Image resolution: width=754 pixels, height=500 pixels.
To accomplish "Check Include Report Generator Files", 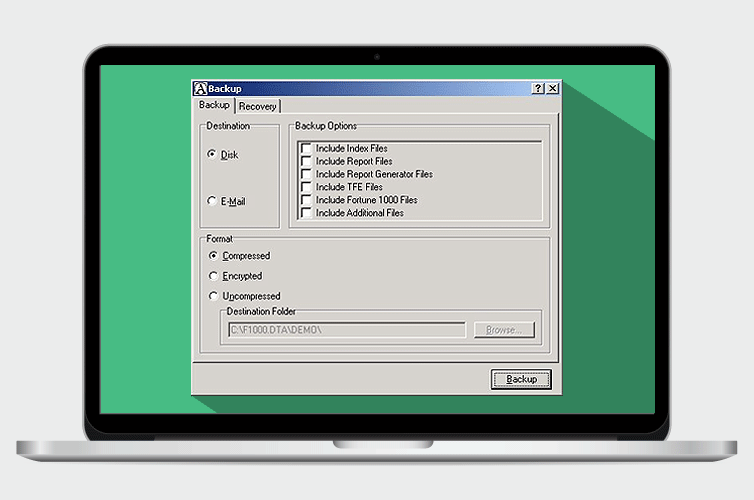I will [306, 174].
